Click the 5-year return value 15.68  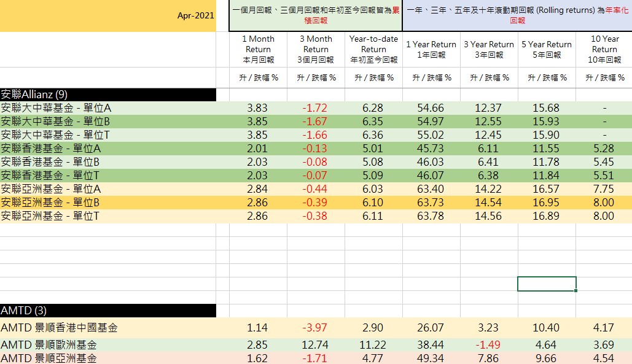tap(546, 108)
